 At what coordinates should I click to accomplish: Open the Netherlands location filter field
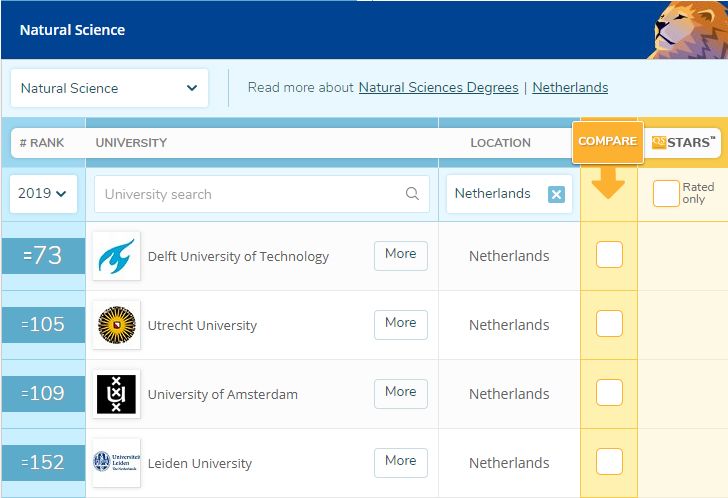pyautogui.click(x=509, y=194)
